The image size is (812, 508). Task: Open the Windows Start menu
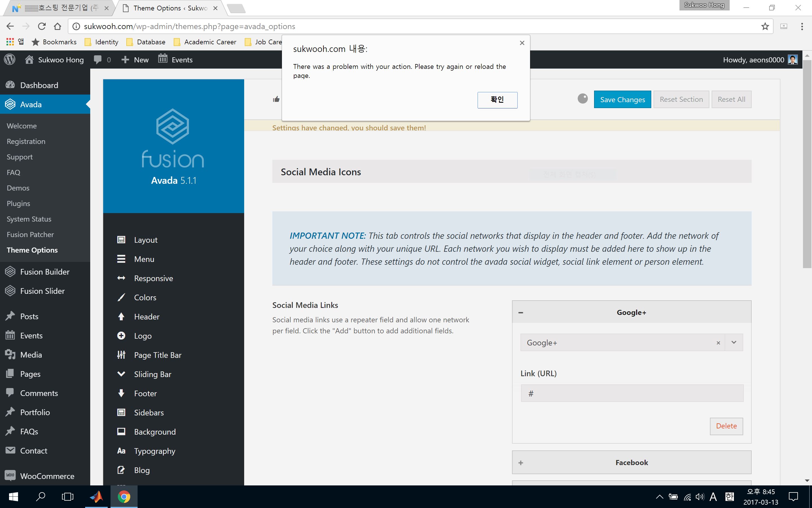point(14,497)
